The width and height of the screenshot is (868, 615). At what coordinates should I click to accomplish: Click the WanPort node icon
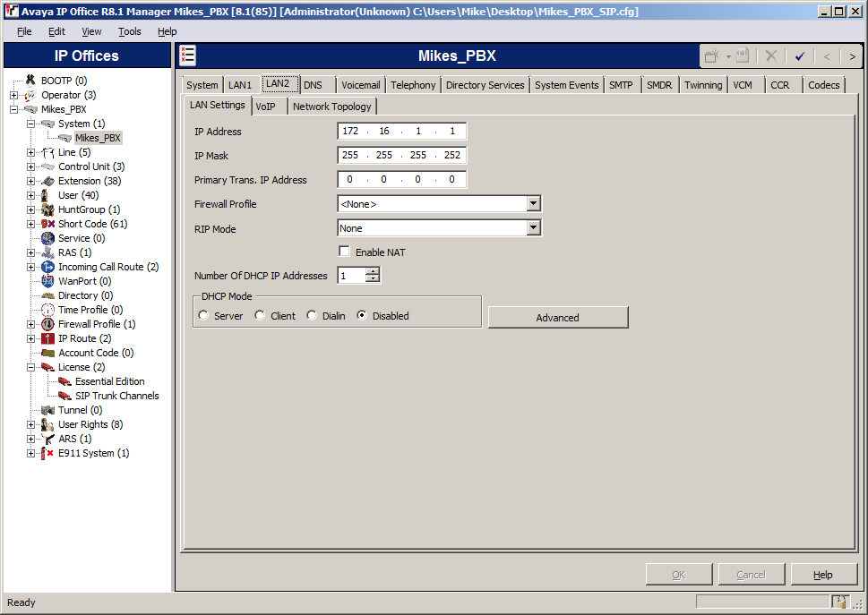(48, 281)
